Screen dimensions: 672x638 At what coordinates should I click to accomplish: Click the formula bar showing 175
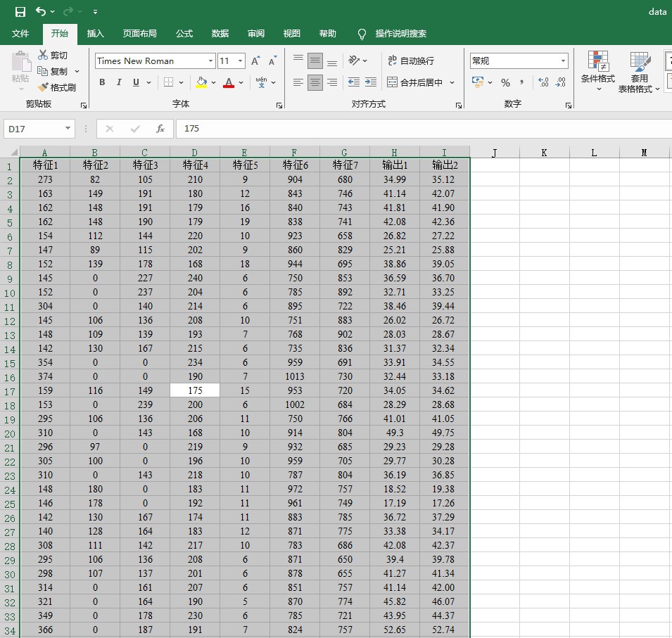tap(424, 129)
